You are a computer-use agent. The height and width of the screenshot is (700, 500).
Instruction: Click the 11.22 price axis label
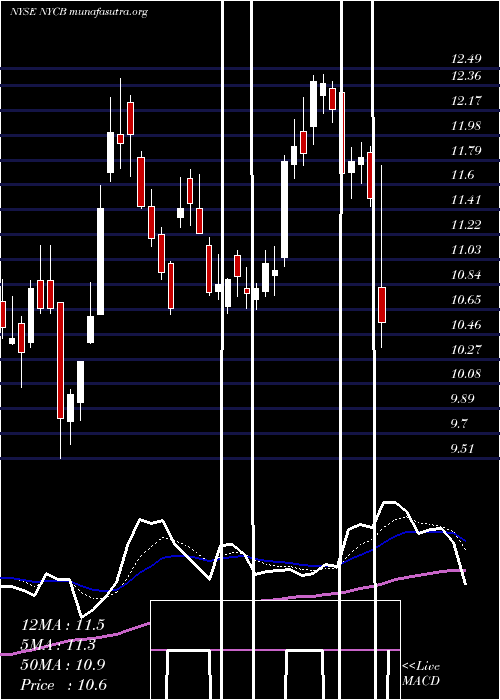click(466, 225)
